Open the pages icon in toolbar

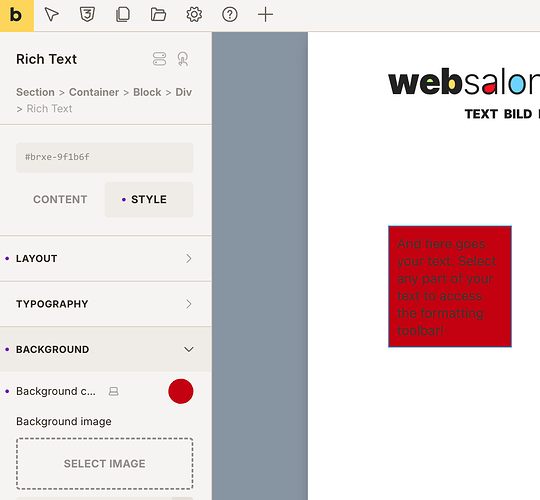(x=123, y=15)
